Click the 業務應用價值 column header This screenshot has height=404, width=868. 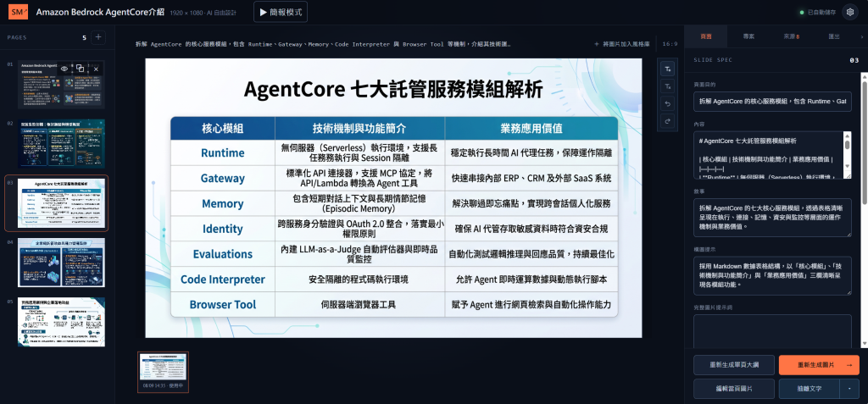tap(531, 129)
